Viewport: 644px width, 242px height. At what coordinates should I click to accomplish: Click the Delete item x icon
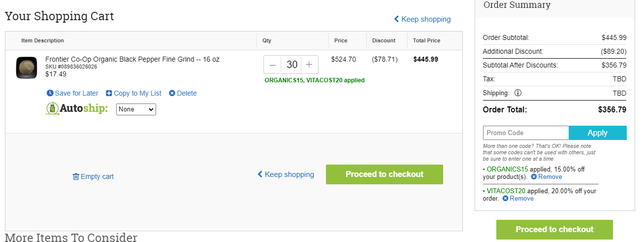(172, 93)
